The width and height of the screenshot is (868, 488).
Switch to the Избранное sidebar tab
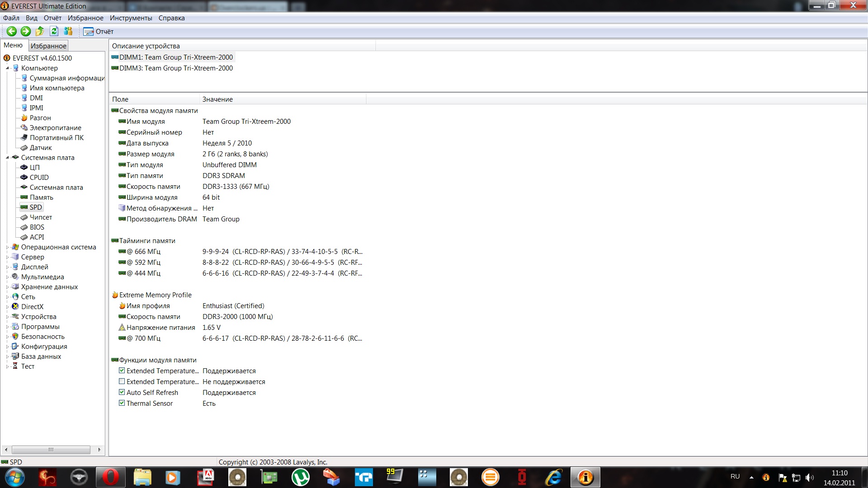48,46
